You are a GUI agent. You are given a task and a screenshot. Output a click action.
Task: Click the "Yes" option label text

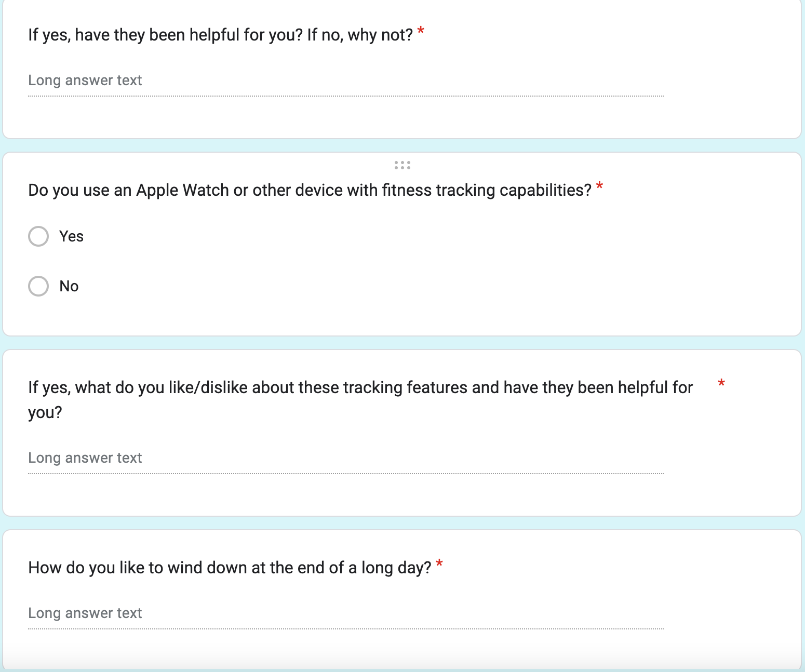coord(71,236)
